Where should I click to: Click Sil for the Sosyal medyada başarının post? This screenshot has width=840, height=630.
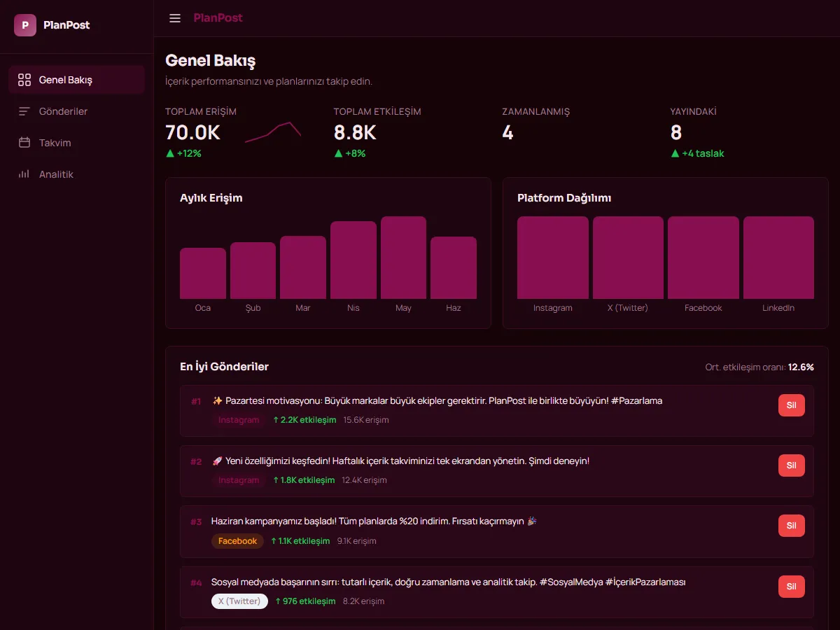pos(791,587)
